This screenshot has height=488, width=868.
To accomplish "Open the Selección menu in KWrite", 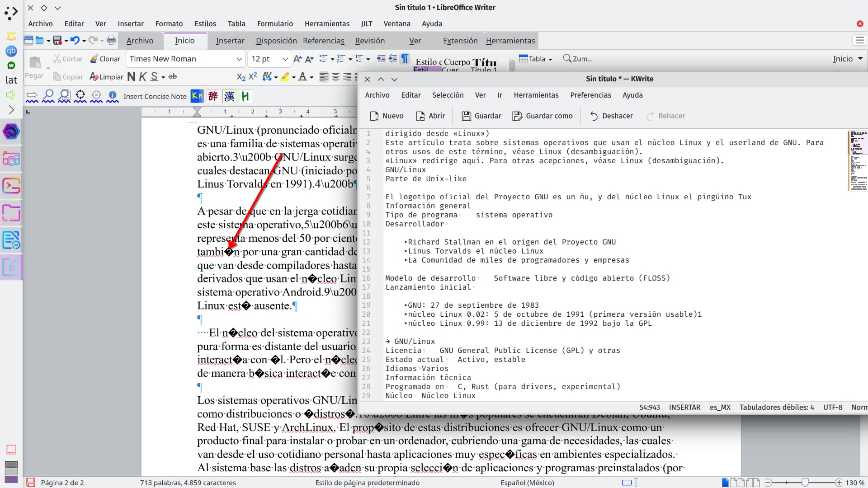I will point(448,95).
